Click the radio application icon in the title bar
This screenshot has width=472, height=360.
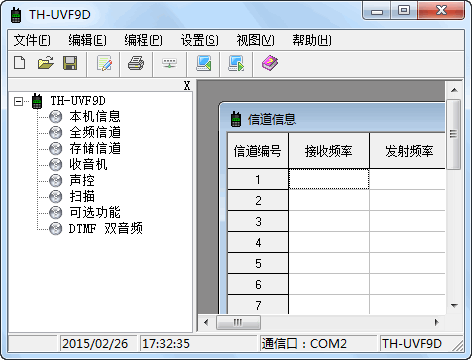click(x=16, y=15)
